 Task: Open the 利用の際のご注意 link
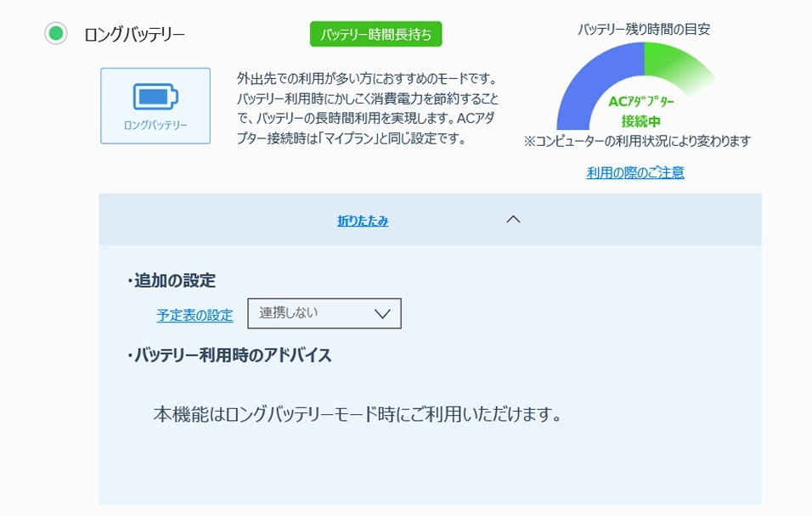coord(635,172)
